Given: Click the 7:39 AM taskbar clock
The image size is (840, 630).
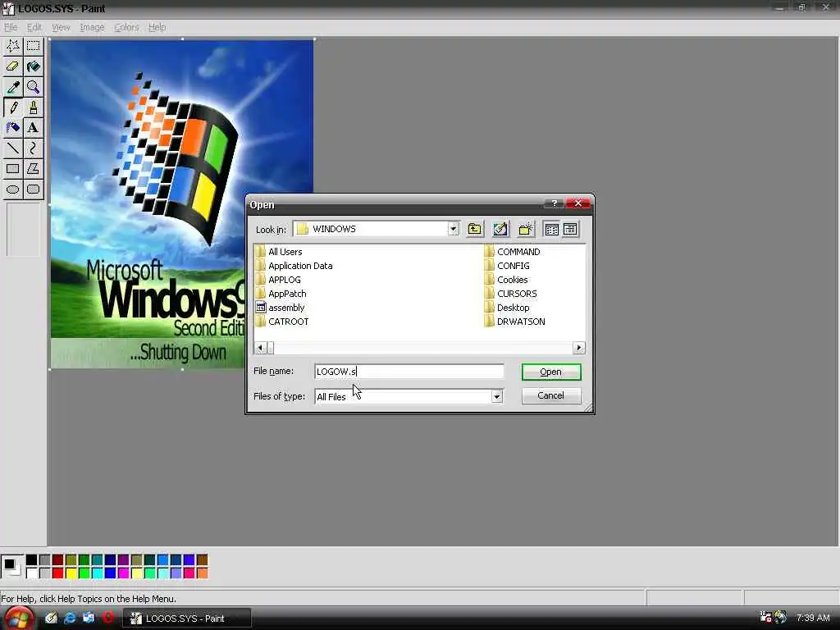Looking at the screenshot, I should coord(813,618).
